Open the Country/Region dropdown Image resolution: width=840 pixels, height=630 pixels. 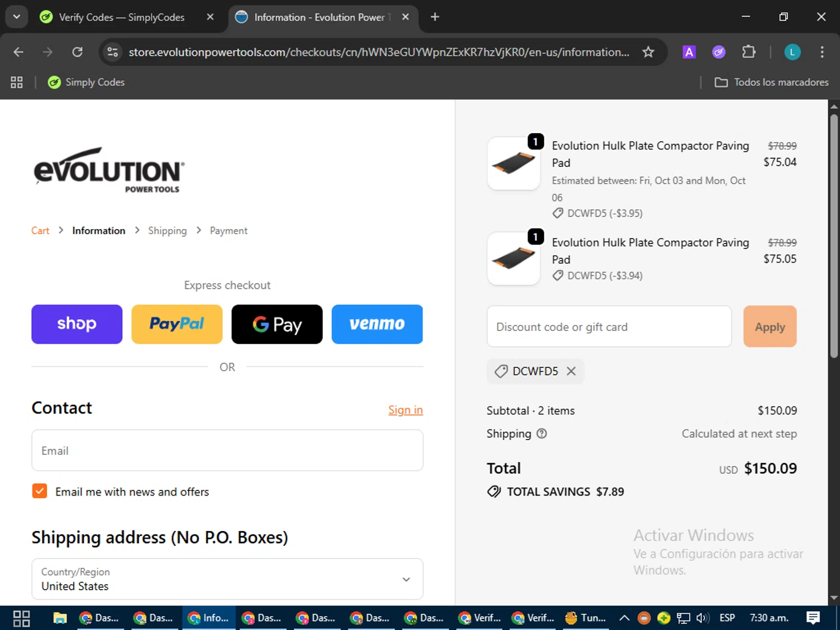click(x=227, y=579)
